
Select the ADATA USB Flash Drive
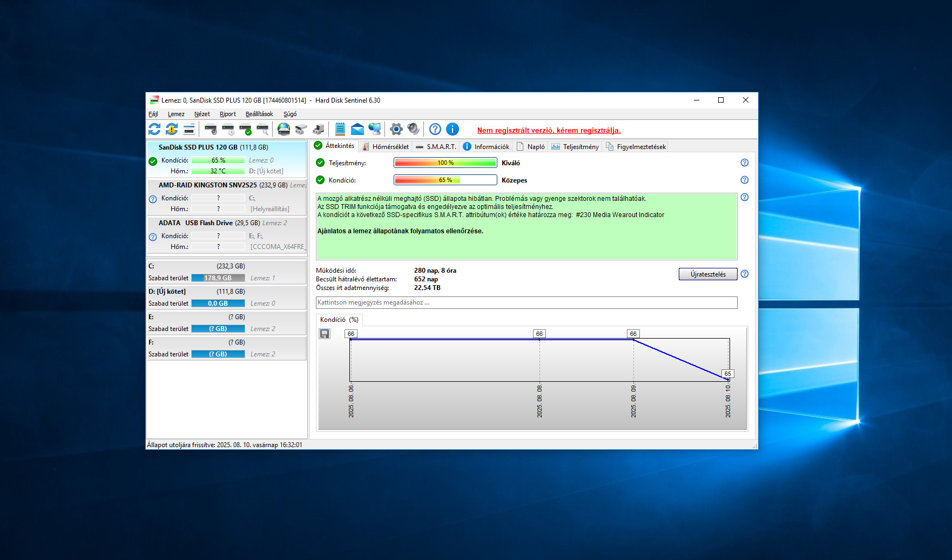pyautogui.click(x=227, y=234)
